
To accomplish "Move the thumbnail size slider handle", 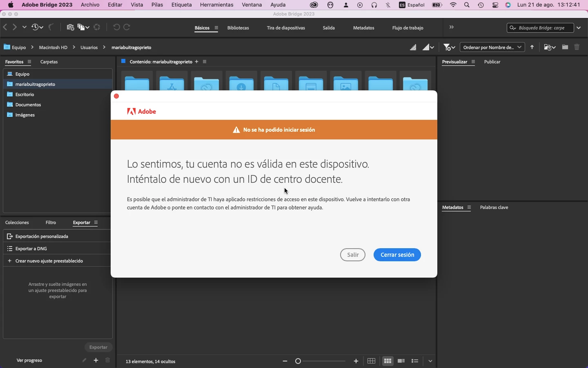I will coord(298,361).
